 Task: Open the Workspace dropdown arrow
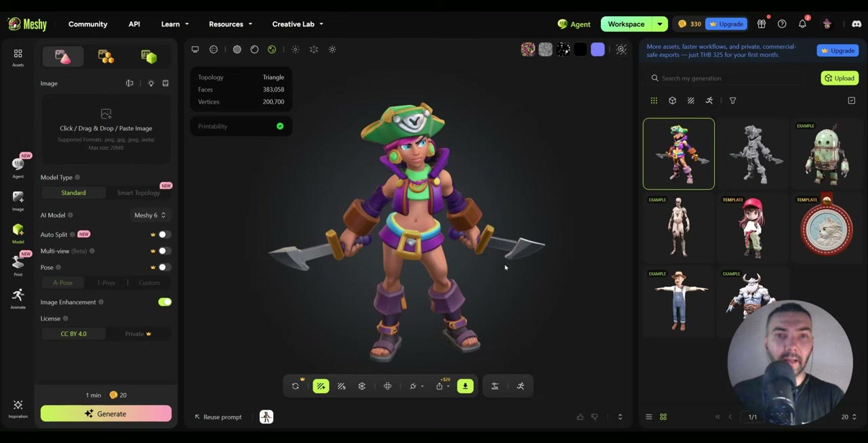pyautogui.click(x=660, y=24)
